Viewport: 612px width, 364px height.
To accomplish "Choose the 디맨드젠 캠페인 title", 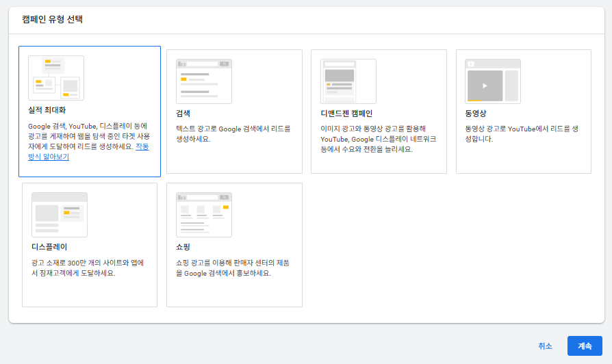I will [x=346, y=114].
